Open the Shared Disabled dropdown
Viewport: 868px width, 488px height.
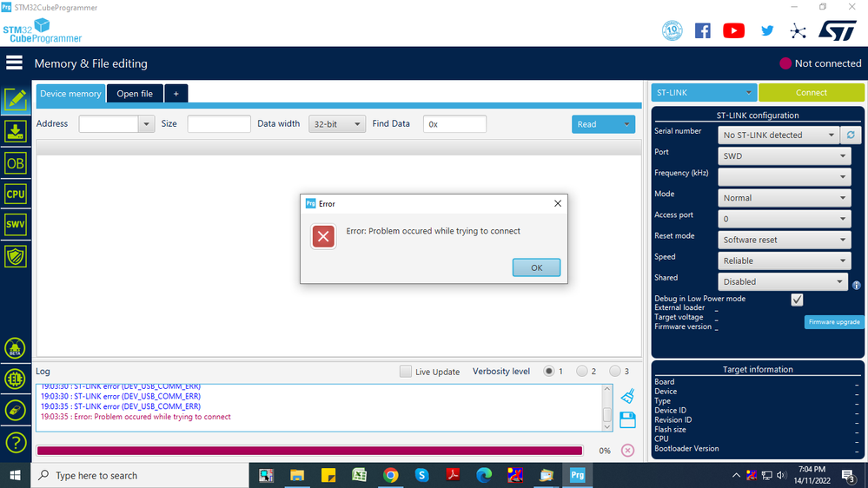point(782,282)
